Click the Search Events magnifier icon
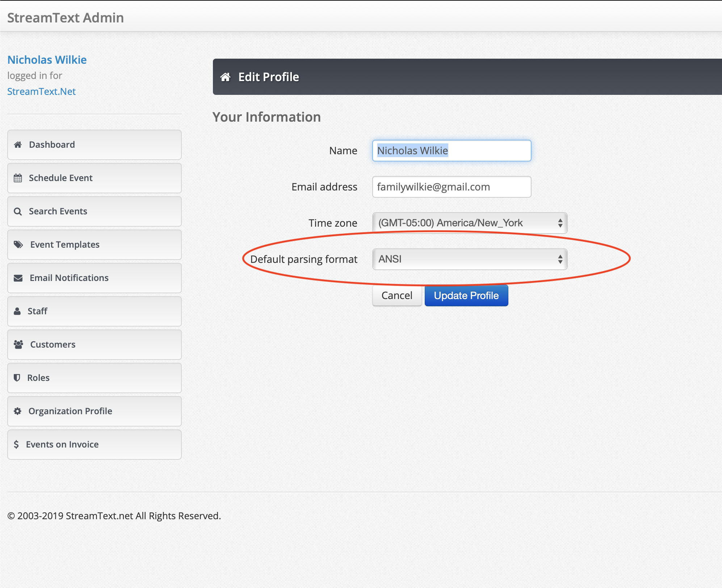722x588 pixels. [18, 211]
